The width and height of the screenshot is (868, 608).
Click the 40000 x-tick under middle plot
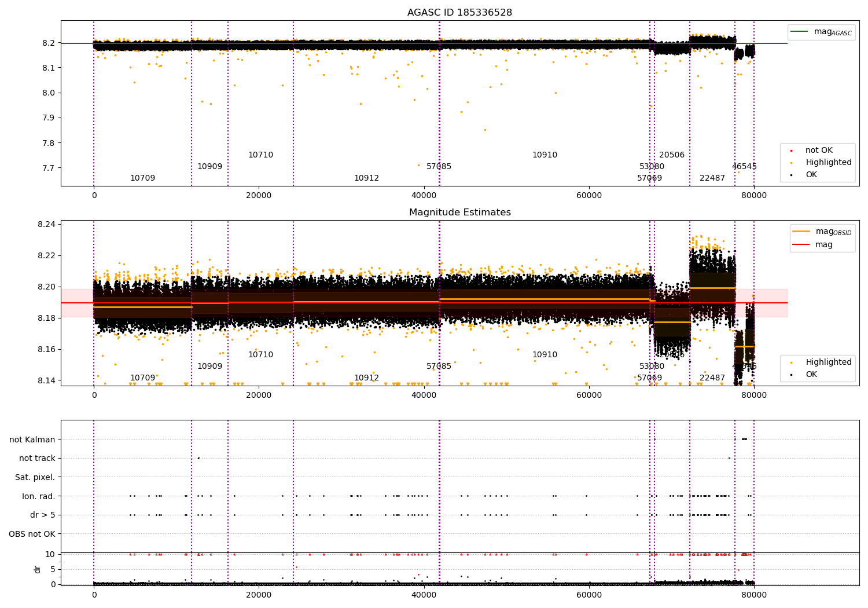tap(424, 395)
